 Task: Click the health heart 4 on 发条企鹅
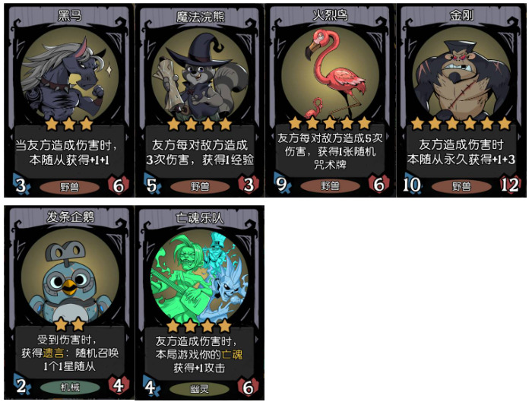tap(119, 386)
